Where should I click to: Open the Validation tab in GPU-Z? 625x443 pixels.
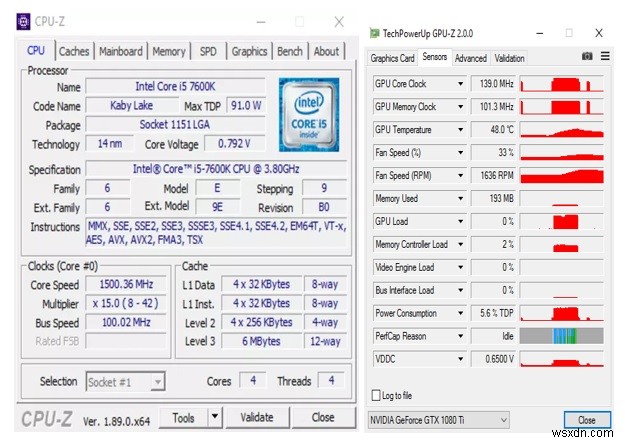click(x=509, y=58)
